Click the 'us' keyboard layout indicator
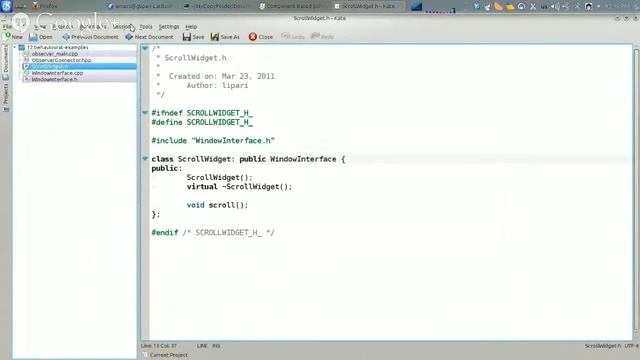 pyautogui.click(x=544, y=7)
